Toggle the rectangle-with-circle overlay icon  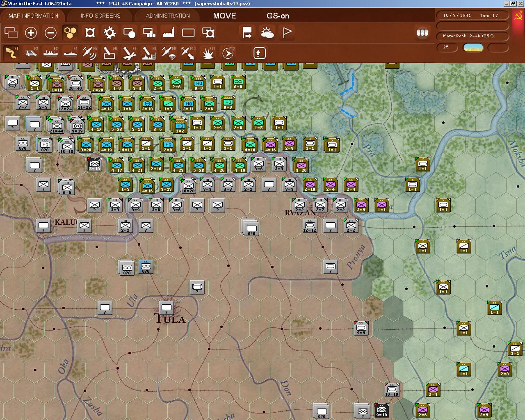129,32
